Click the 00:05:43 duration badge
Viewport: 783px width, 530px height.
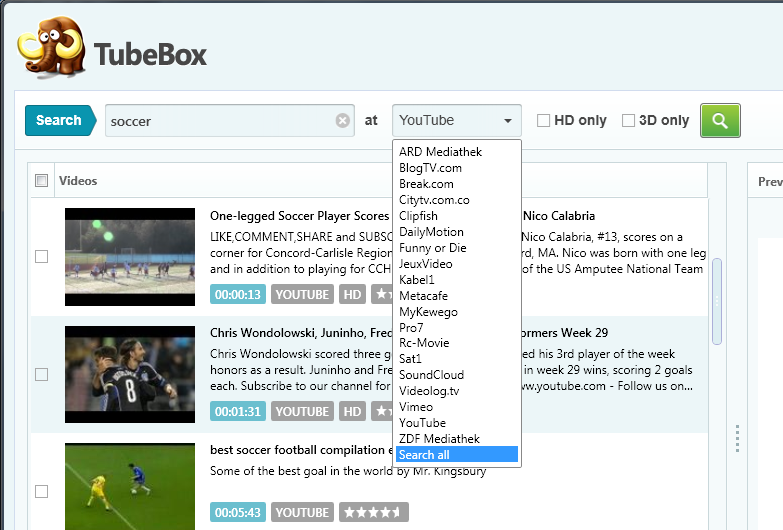pyautogui.click(x=238, y=512)
